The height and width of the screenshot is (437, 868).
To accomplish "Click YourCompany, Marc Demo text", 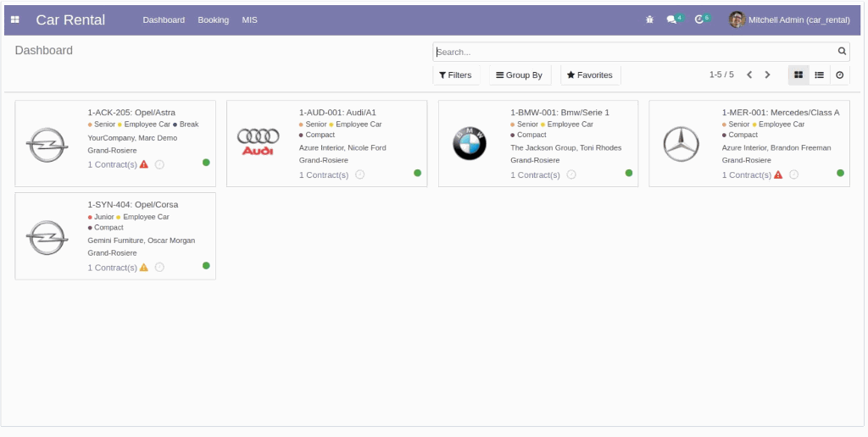I will pos(132,138).
